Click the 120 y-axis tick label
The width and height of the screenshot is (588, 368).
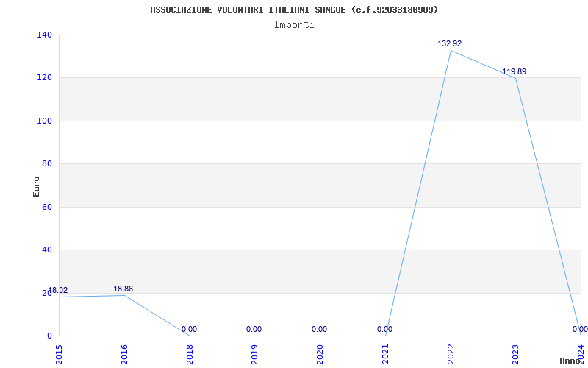(44, 78)
